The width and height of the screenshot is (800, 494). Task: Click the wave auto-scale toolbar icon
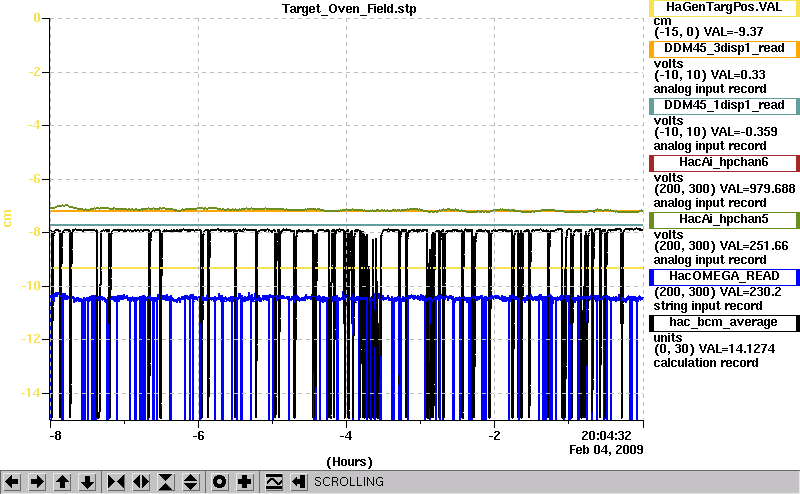point(274,482)
